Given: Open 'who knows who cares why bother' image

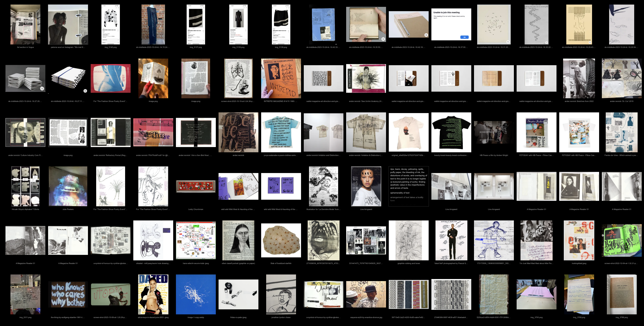Looking at the screenshot, I should [x=68, y=294].
